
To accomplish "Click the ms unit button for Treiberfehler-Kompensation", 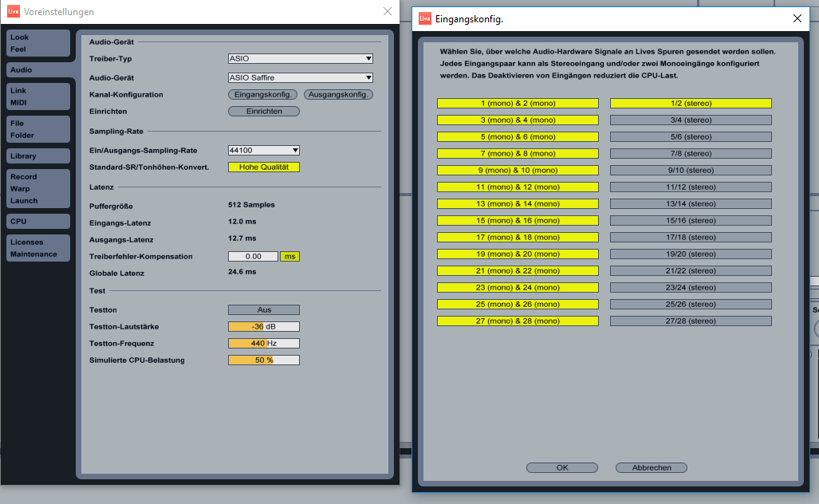I will click(290, 257).
